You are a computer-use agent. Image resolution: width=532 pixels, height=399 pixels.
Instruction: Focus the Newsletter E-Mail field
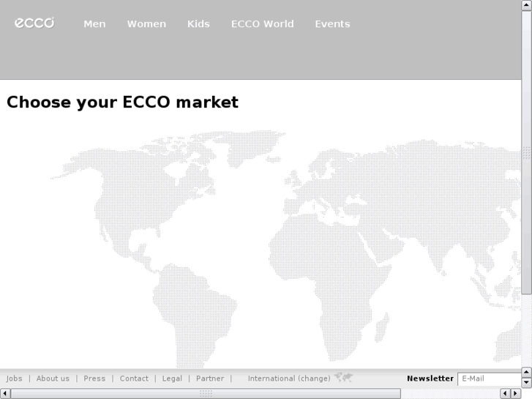(x=490, y=379)
